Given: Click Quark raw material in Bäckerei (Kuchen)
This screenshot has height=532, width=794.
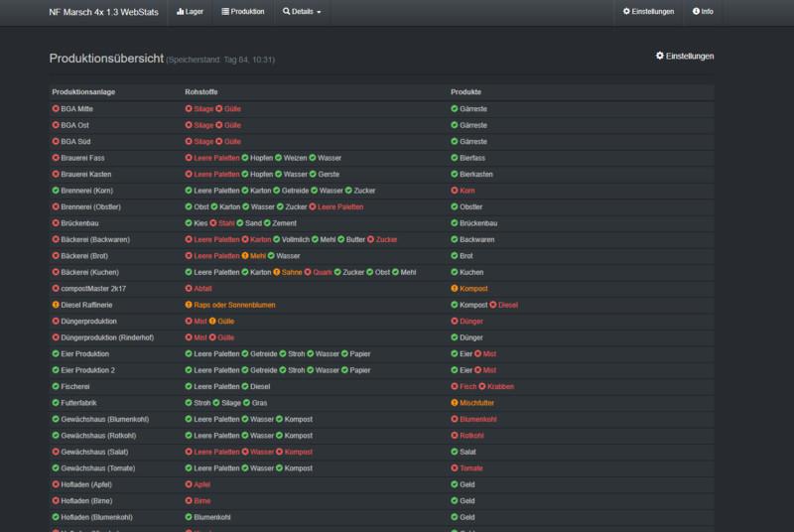Looking at the screenshot, I should (322, 272).
